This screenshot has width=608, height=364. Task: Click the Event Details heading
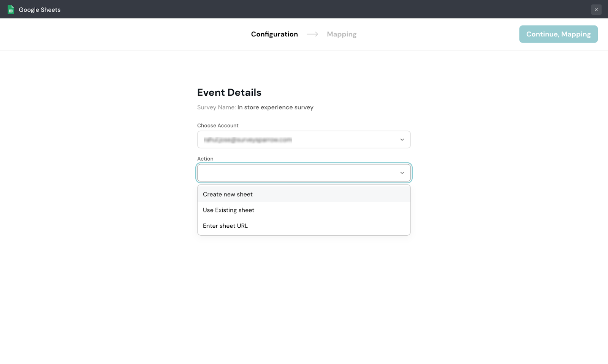click(229, 93)
